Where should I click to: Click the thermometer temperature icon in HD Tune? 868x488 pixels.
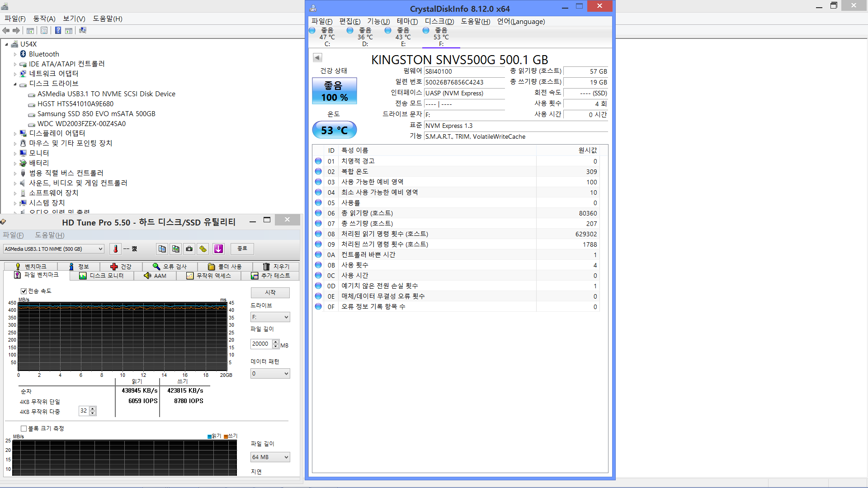[115, 249]
